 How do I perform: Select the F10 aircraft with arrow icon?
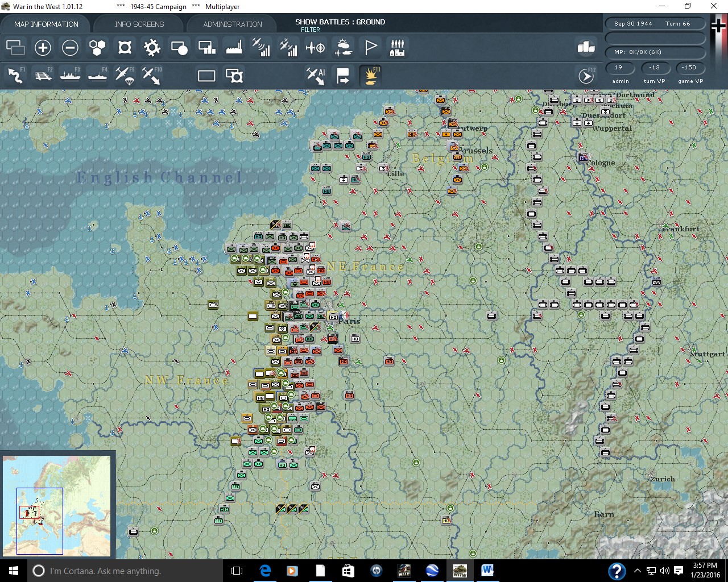pyautogui.click(x=152, y=76)
